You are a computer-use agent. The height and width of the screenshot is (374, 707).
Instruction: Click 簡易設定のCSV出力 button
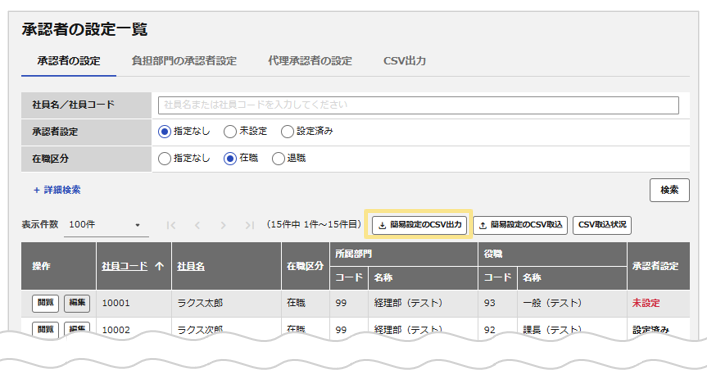(x=419, y=225)
